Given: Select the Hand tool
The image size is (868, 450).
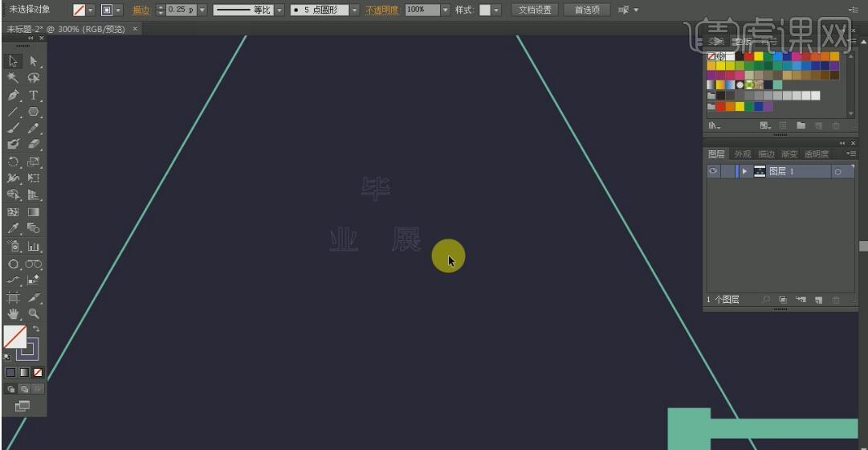Looking at the screenshot, I should (x=14, y=313).
